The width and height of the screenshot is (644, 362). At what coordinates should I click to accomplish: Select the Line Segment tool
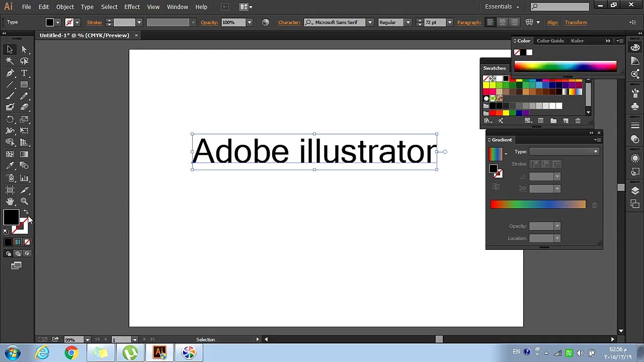pos(10,84)
